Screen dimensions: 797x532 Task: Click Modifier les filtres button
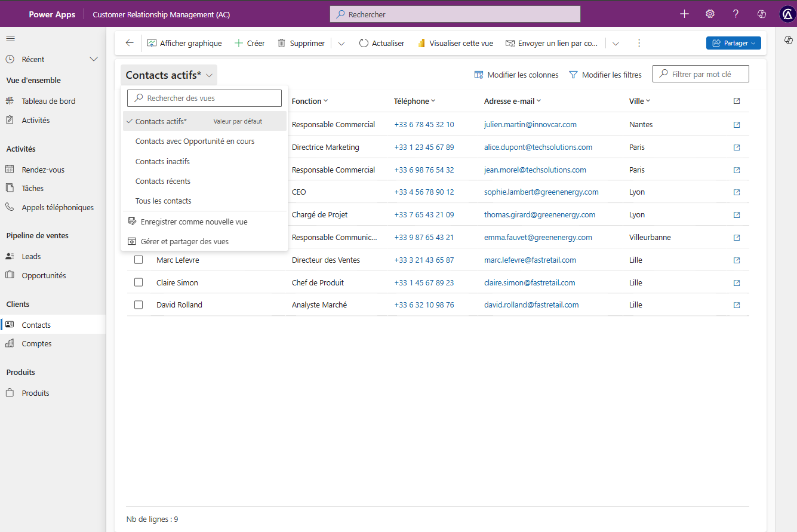pos(605,75)
